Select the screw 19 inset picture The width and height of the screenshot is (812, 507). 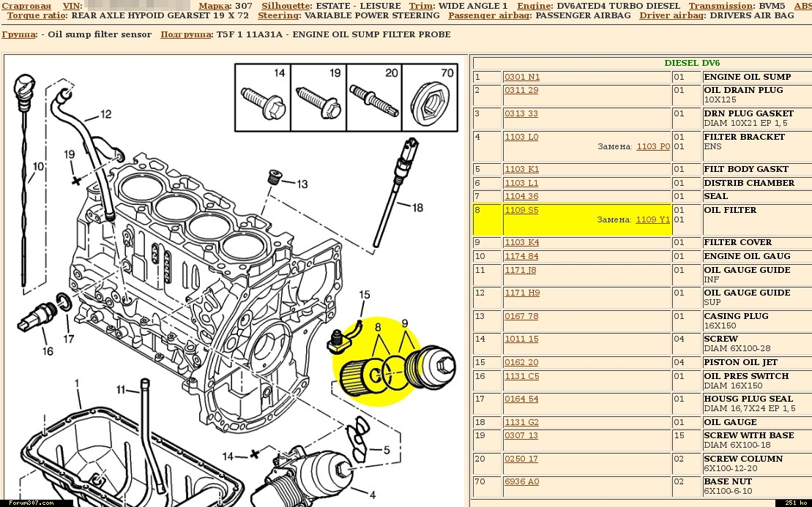(319, 98)
